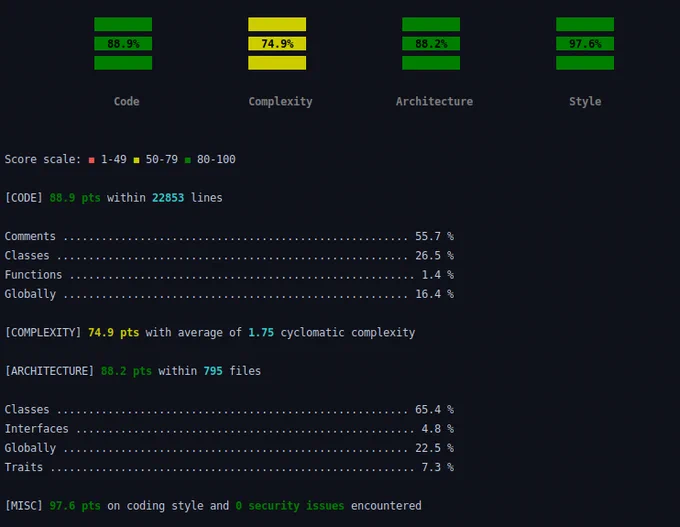
Task: Click the 55.7 % Comments value
Action: [435, 236]
